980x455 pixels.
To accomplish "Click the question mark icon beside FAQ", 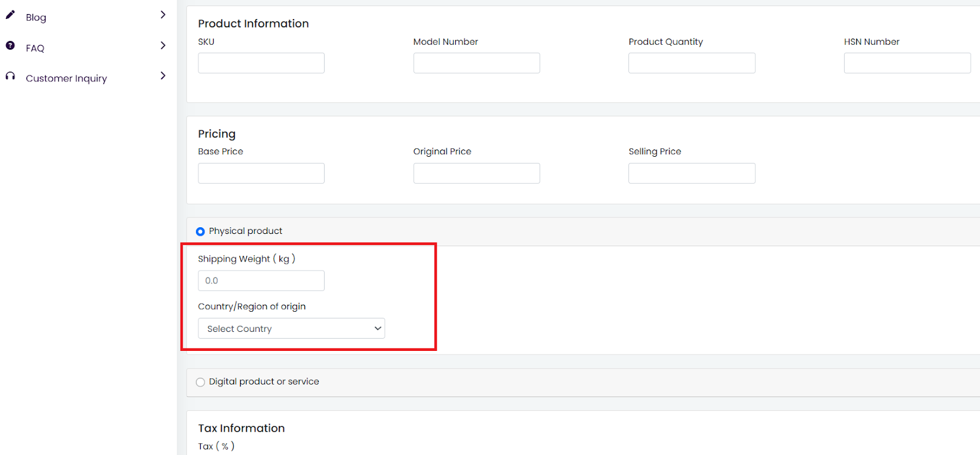I will pos(10,45).
